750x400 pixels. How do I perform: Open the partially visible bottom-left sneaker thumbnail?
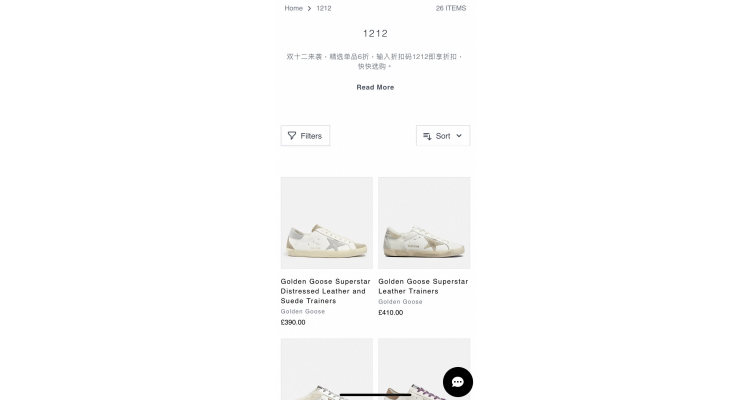(x=327, y=369)
